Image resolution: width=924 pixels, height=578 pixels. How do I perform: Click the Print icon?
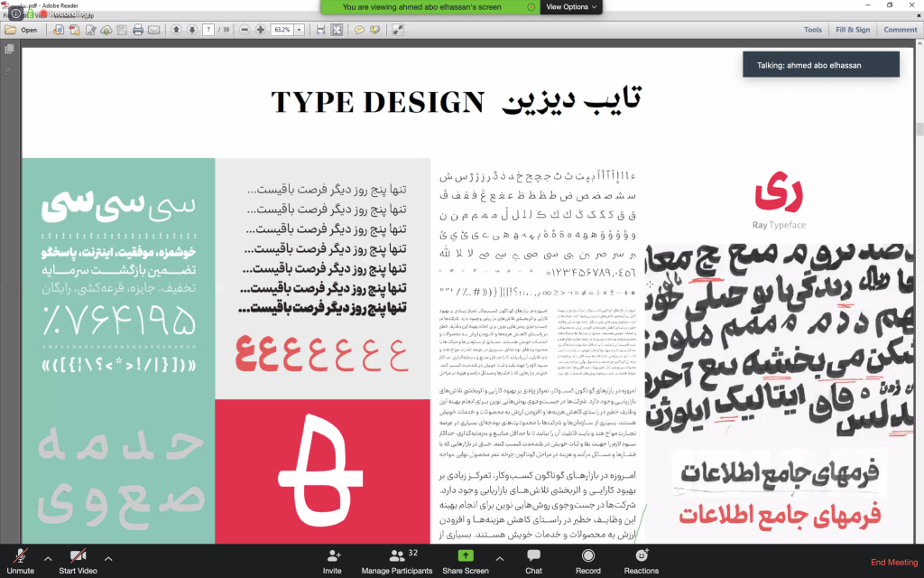point(138,30)
